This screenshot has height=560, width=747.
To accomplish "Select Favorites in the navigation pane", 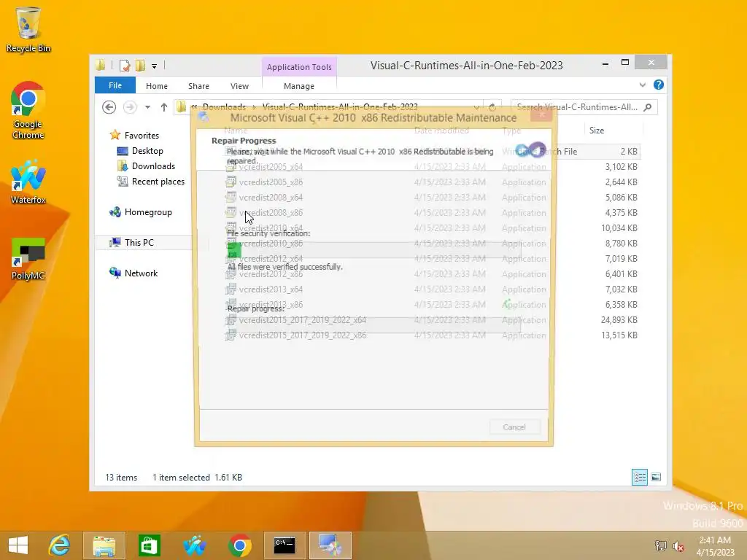I will [x=134, y=135].
